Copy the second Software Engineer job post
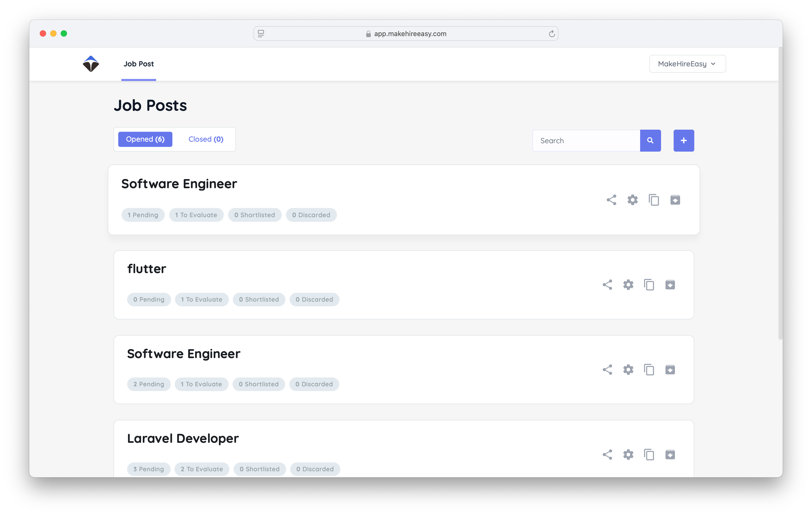The image size is (812, 516). 649,370
